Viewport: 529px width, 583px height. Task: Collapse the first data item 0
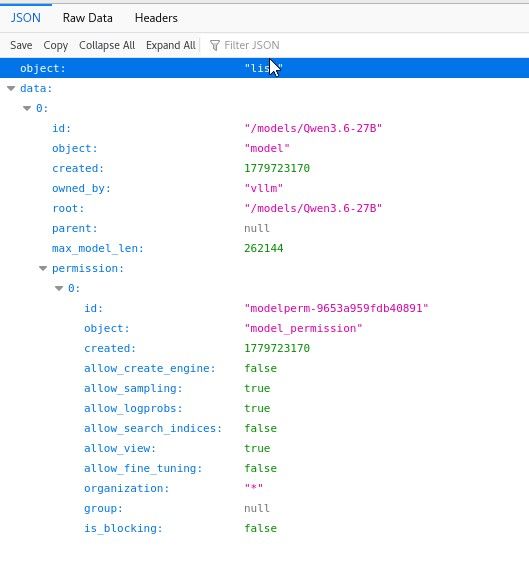[x=27, y=109]
